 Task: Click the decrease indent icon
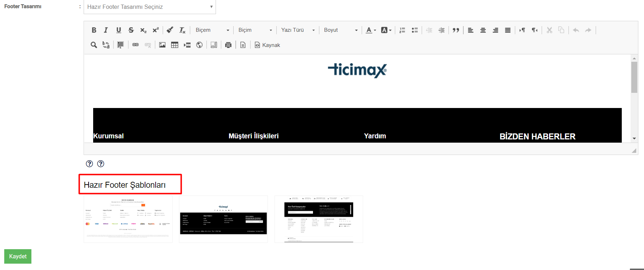pos(429,30)
